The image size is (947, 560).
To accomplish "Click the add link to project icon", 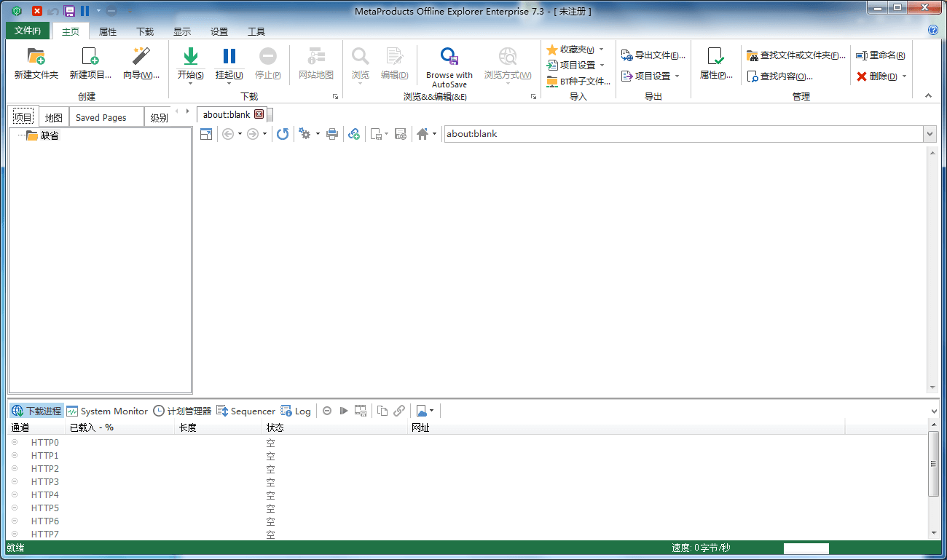I will tap(354, 134).
